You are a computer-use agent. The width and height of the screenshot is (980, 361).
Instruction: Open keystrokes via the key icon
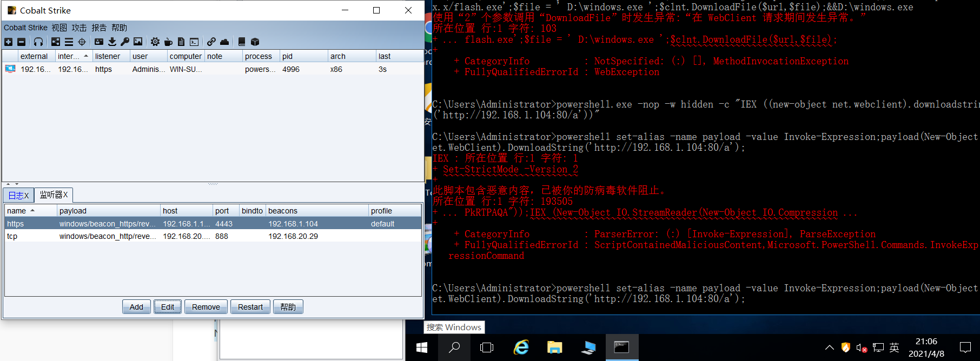click(125, 42)
